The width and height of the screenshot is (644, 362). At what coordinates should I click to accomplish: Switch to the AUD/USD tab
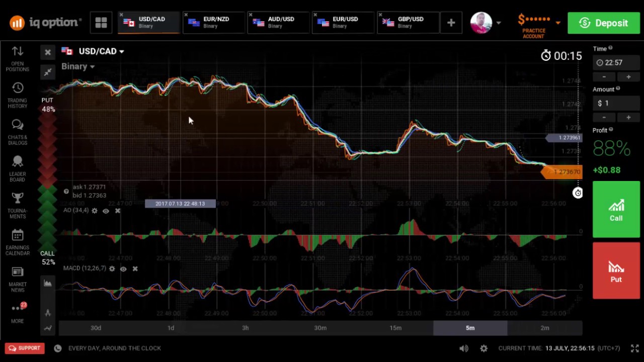tap(278, 23)
